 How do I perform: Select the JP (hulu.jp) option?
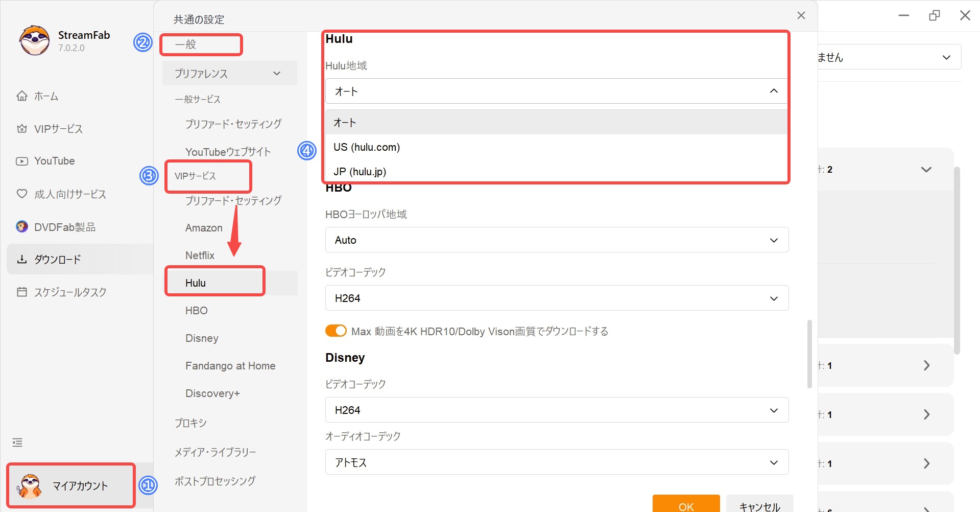557,172
